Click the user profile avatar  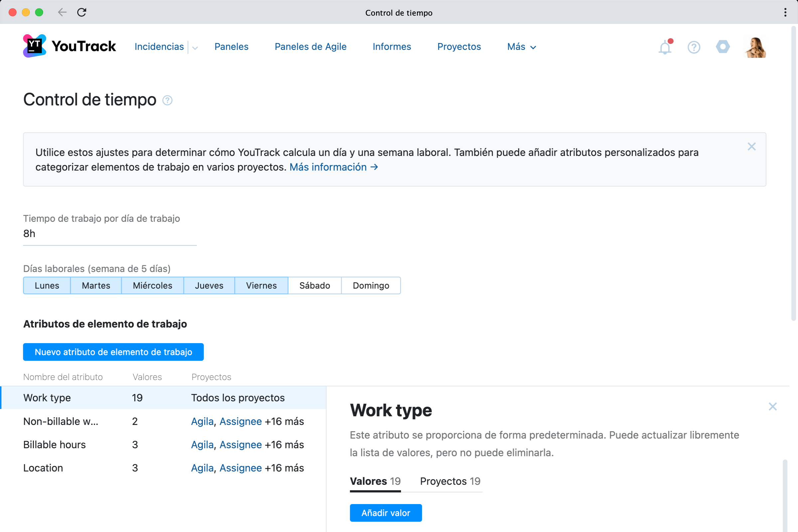tap(755, 47)
